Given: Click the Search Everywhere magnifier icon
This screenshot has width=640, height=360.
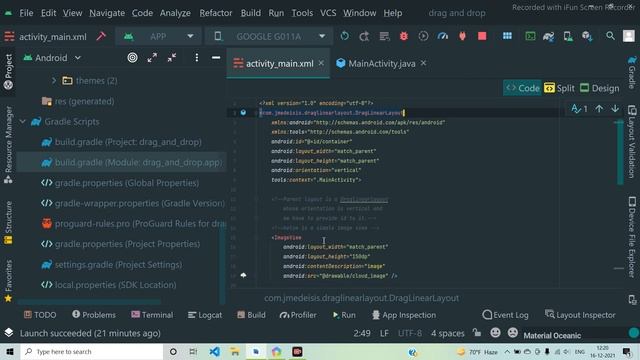Looking at the screenshot, I should coord(610,36).
